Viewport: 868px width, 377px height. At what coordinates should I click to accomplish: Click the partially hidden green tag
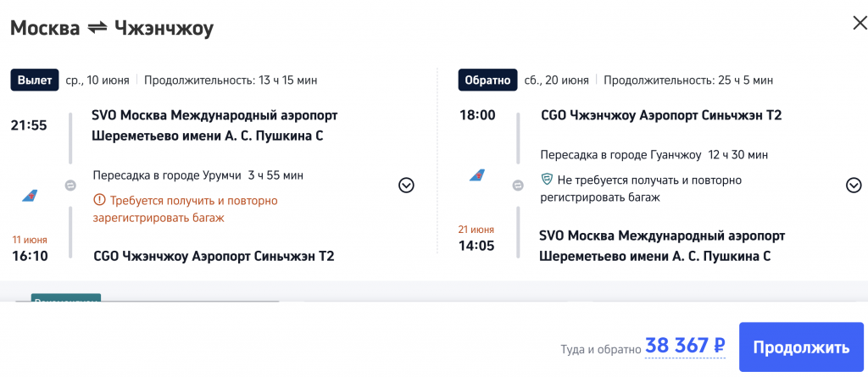click(x=66, y=299)
